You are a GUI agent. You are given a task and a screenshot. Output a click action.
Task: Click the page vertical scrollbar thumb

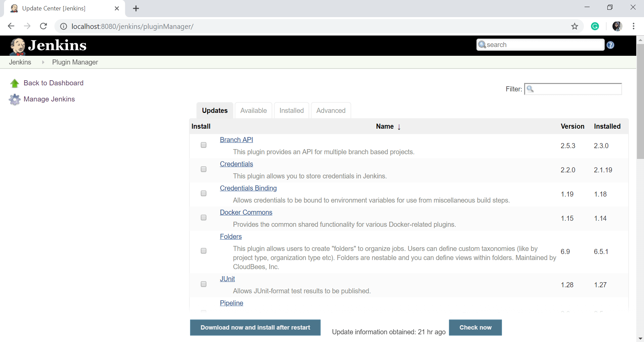click(640, 101)
